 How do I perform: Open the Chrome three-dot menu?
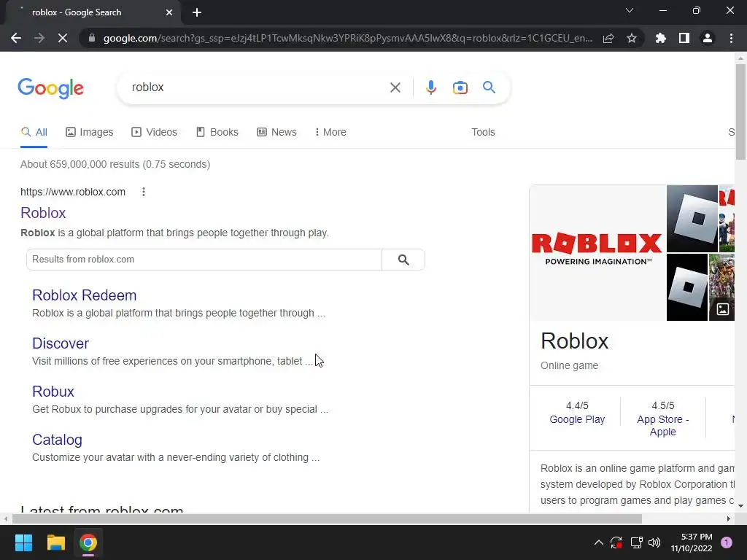731,38
